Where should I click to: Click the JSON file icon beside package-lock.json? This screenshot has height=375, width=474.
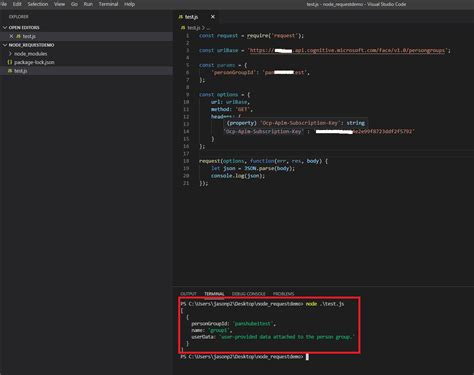pos(10,62)
